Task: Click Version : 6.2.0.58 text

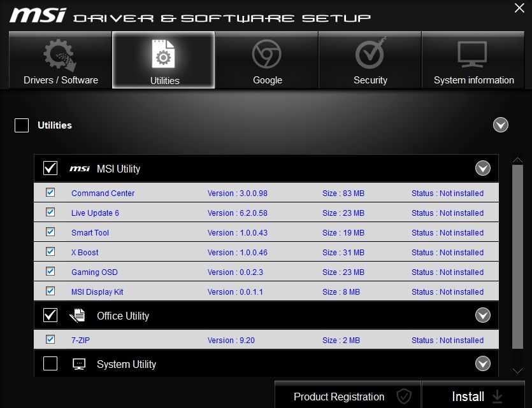Action: click(x=238, y=213)
